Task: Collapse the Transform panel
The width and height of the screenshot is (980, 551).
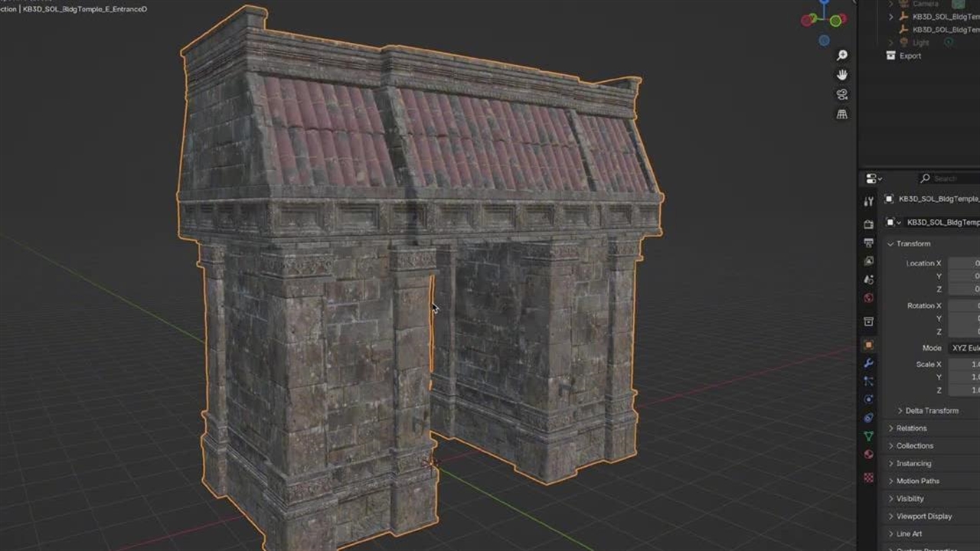Action: (913, 243)
